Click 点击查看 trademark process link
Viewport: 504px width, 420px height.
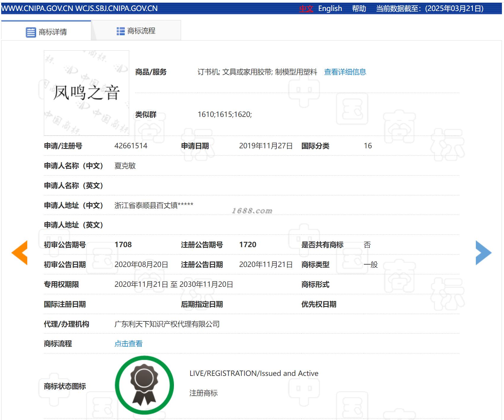[x=129, y=344]
